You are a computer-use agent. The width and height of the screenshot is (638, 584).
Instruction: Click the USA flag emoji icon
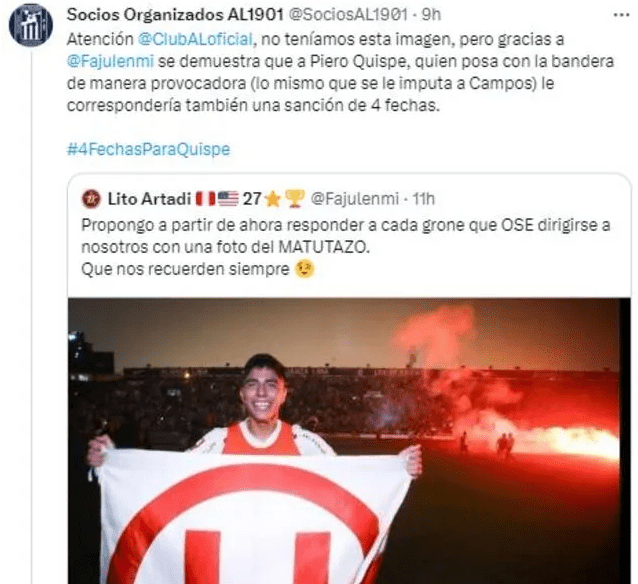(x=228, y=199)
